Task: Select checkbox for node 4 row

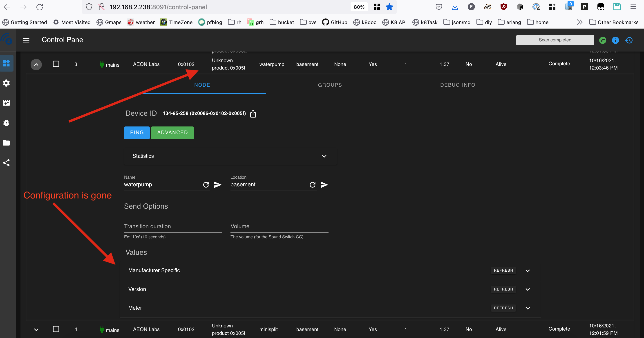Action: pyautogui.click(x=56, y=329)
